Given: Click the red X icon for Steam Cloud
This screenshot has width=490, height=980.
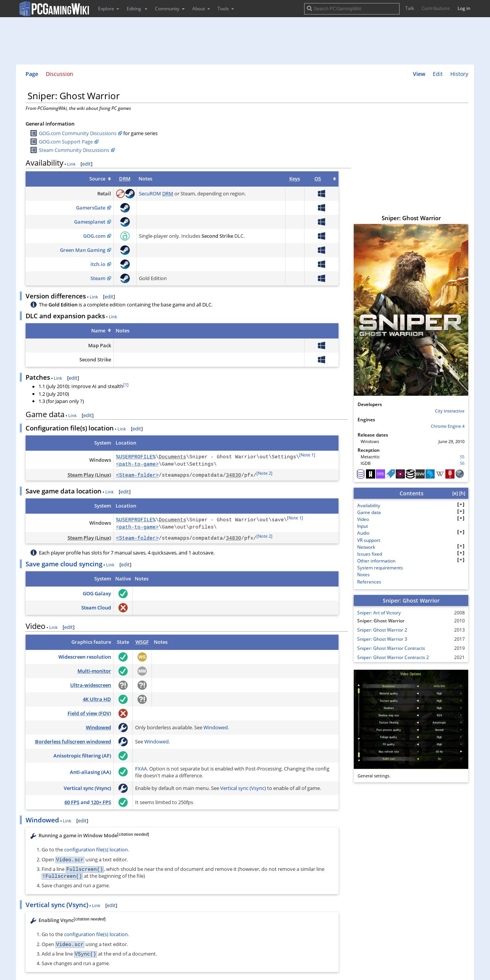Looking at the screenshot, I should click(x=123, y=608).
